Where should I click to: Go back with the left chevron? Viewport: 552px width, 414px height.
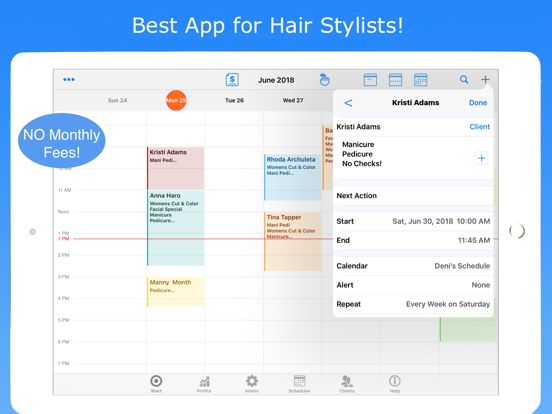(x=348, y=103)
